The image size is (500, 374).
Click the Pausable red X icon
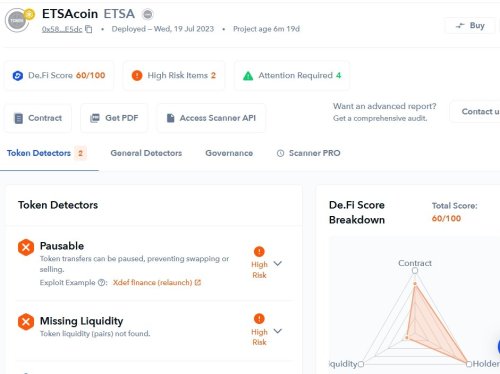point(26,247)
